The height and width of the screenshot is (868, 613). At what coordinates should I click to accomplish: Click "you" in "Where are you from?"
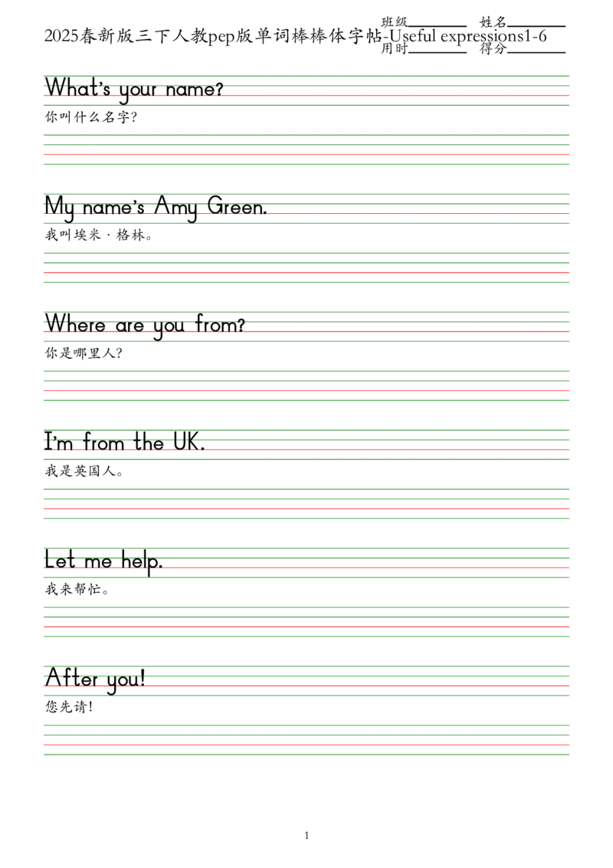tap(169, 327)
